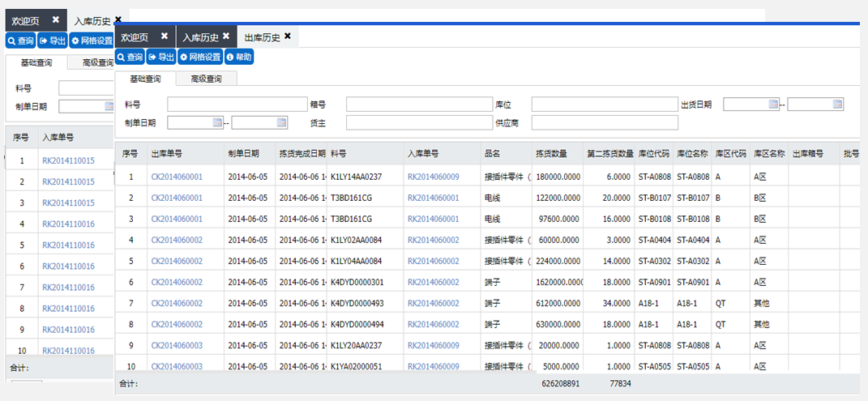Select 拣货数量 cell 180000.0000
This screenshot has width=868, height=401.
tap(558, 177)
